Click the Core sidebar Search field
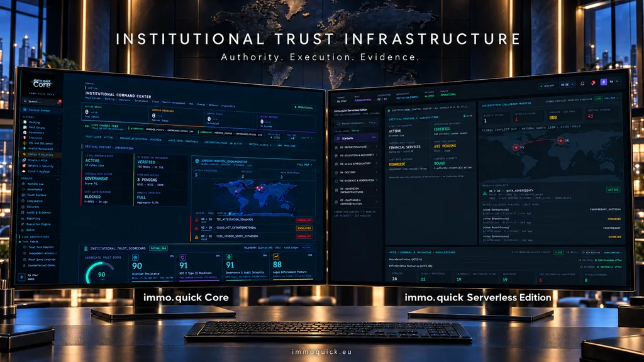Screen dimensions: 644x362 38,102
